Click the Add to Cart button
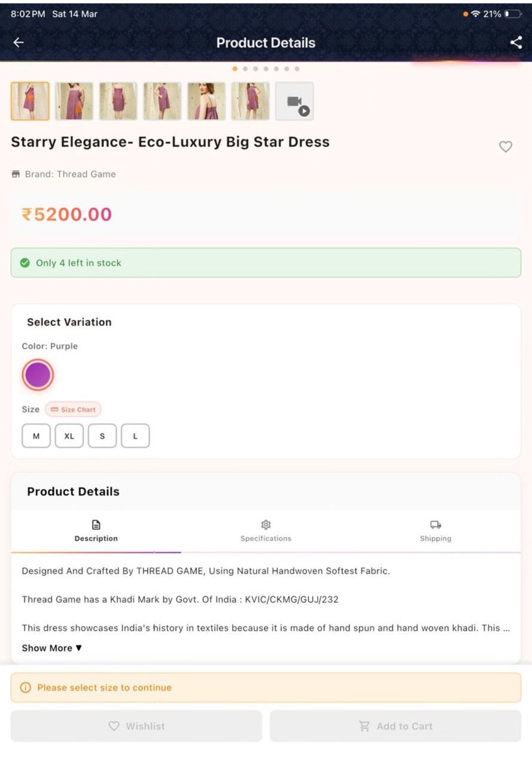 [396, 726]
